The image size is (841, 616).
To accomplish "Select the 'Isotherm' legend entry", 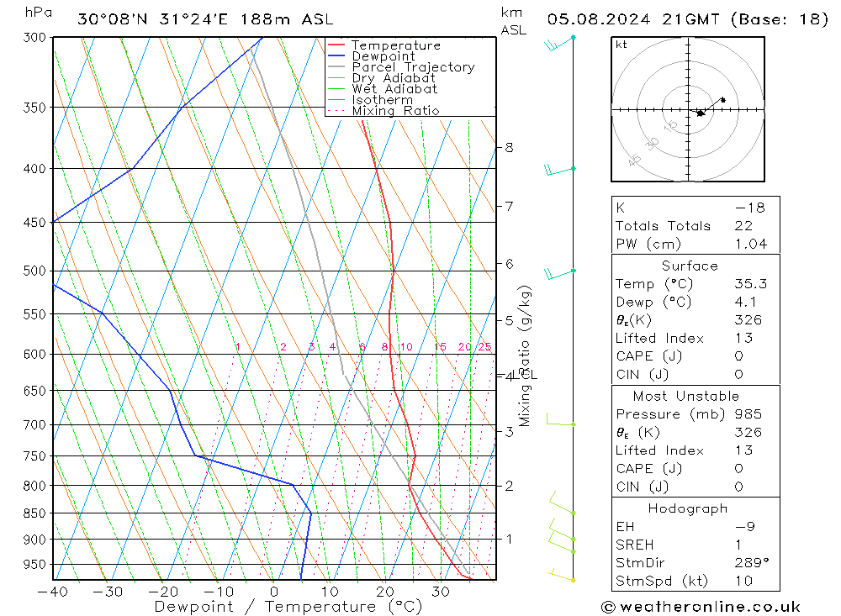I will [382, 100].
